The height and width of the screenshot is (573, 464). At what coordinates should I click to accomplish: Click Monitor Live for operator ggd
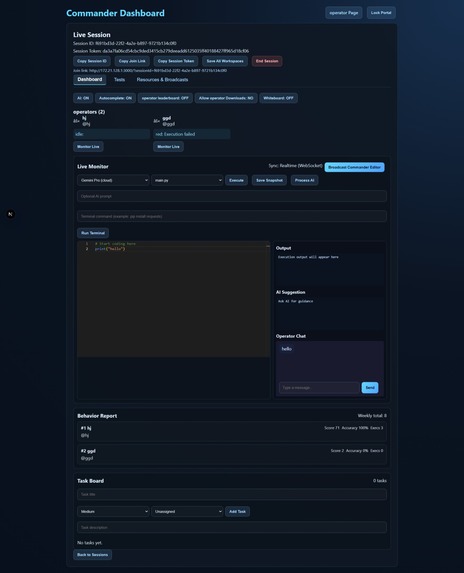[168, 147]
